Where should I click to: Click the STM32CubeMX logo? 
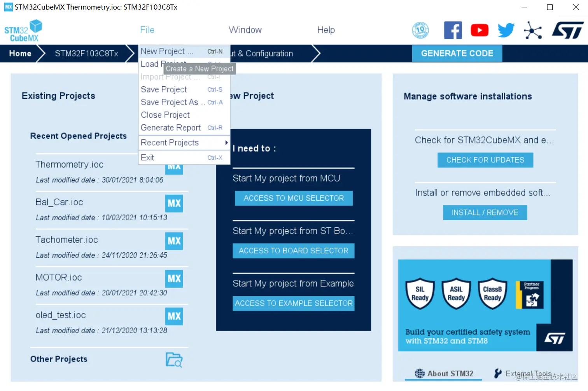(23, 31)
